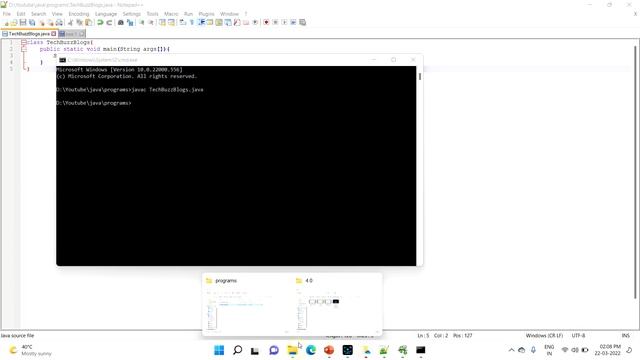Image resolution: width=640 pixels, height=360 pixels.
Task: Click the 'programs' Explorer window preview
Action: (x=247, y=304)
